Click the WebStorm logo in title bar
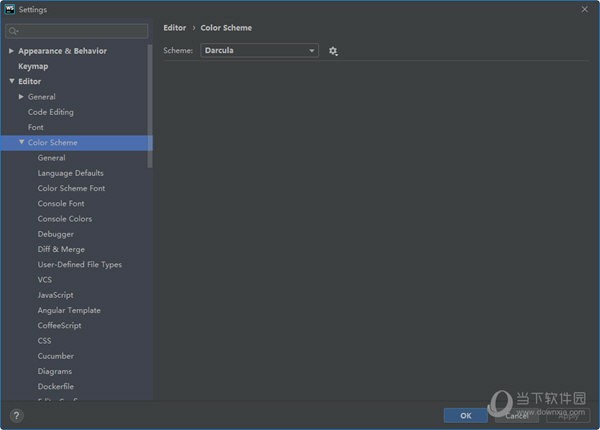600x430 pixels. [10, 9]
